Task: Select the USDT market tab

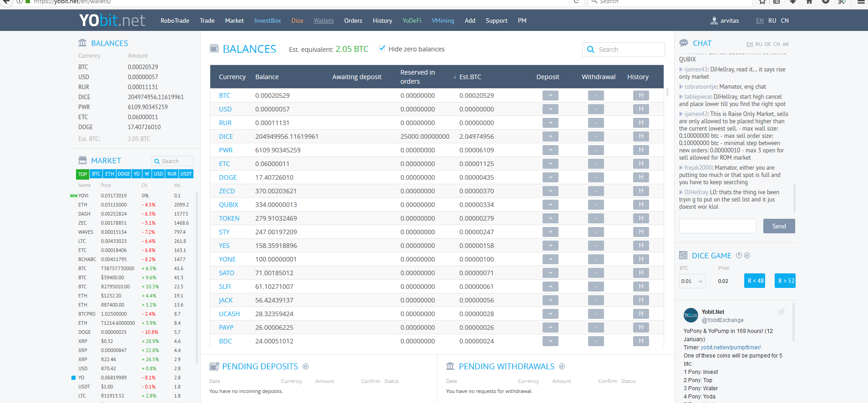Action: (x=186, y=174)
